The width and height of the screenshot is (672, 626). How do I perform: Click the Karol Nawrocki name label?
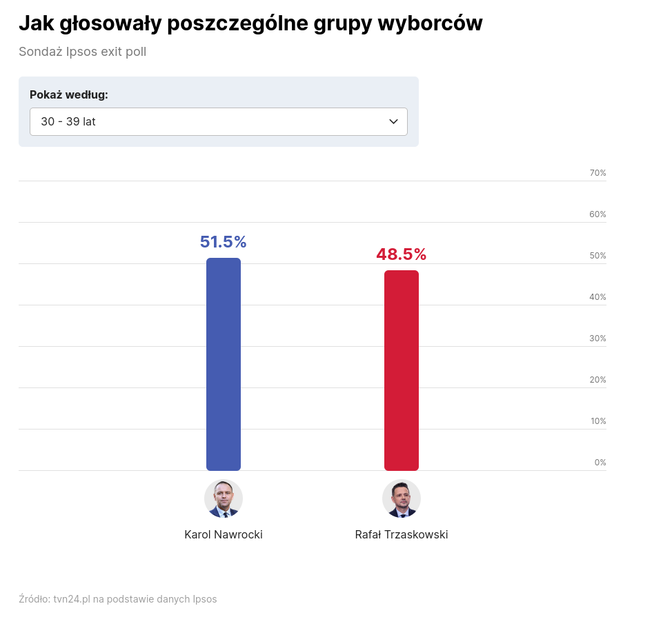(224, 534)
